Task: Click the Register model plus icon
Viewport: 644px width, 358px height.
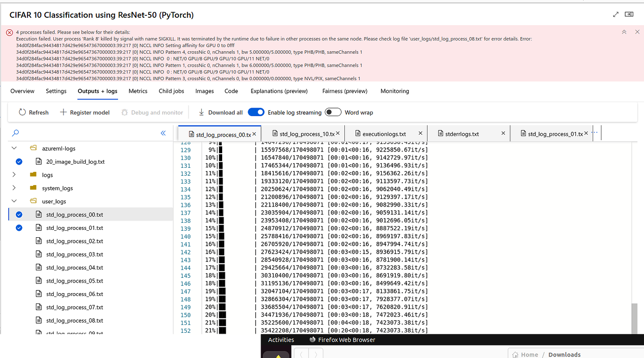Action: [x=63, y=112]
